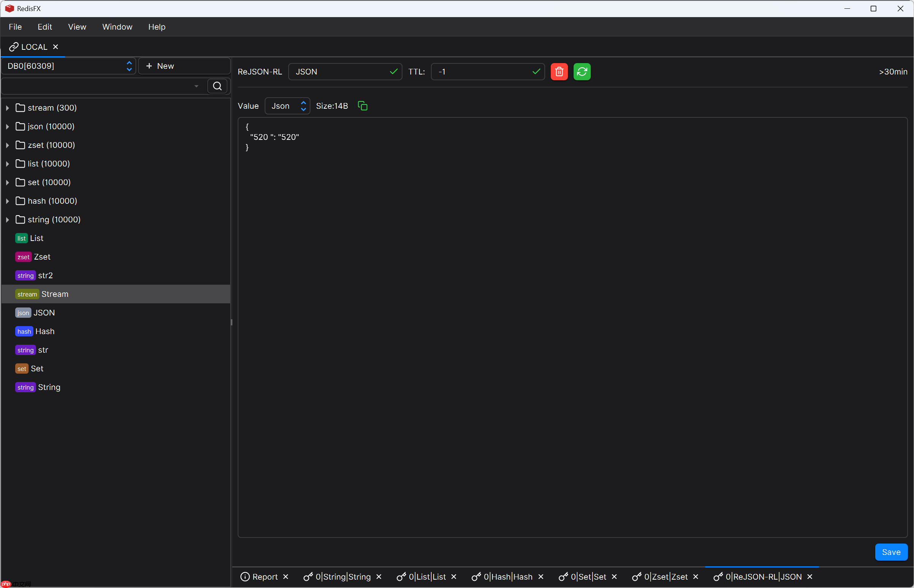Refresh the current key value
The image size is (914, 588).
click(x=582, y=71)
